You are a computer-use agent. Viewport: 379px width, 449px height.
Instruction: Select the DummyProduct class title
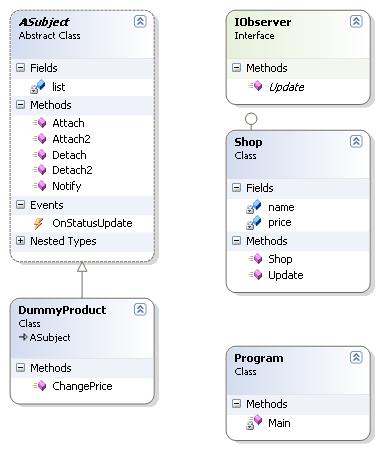point(62,310)
